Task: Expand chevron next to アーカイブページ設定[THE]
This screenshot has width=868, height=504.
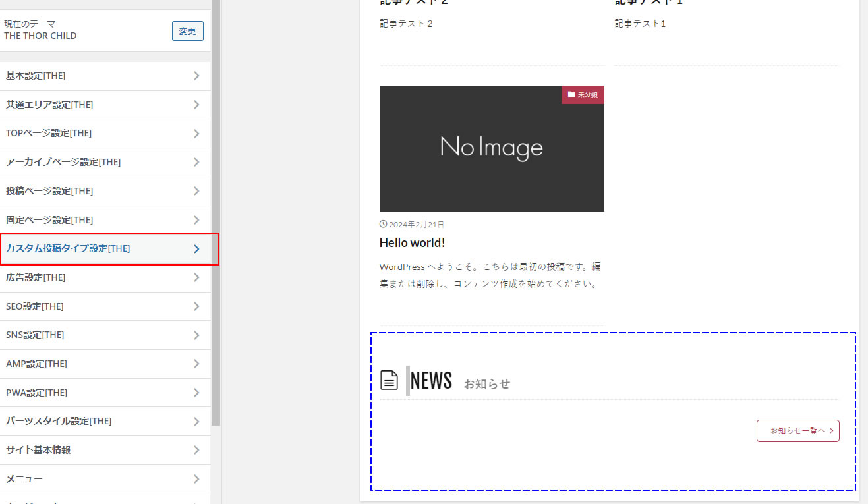Action: tap(196, 162)
